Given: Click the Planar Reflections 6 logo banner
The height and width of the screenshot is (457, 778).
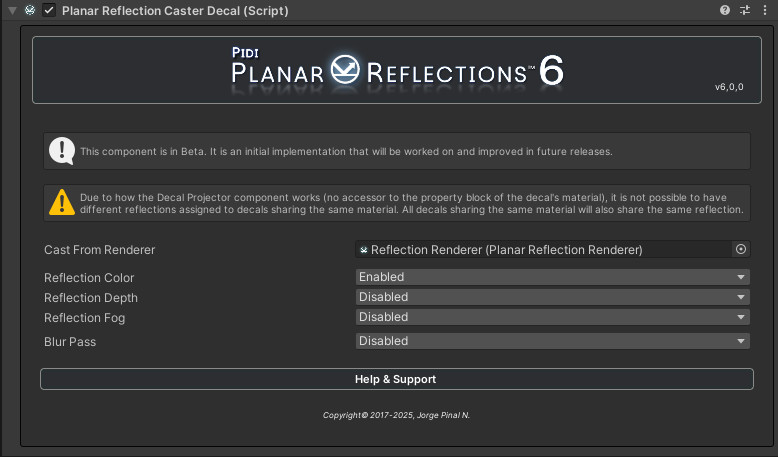Looking at the screenshot, I should click(397, 70).
